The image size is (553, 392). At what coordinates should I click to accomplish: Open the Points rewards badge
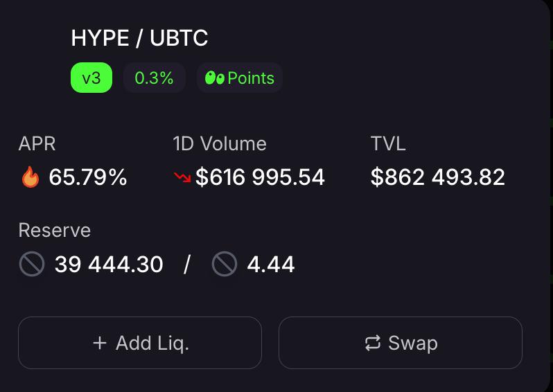(240, 78)
